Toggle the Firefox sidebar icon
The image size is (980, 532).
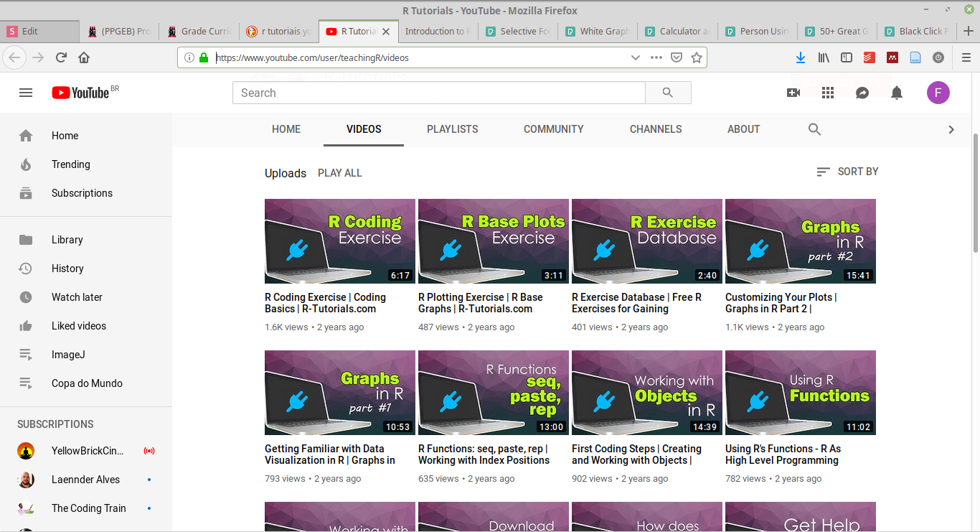tap(847, 57)
